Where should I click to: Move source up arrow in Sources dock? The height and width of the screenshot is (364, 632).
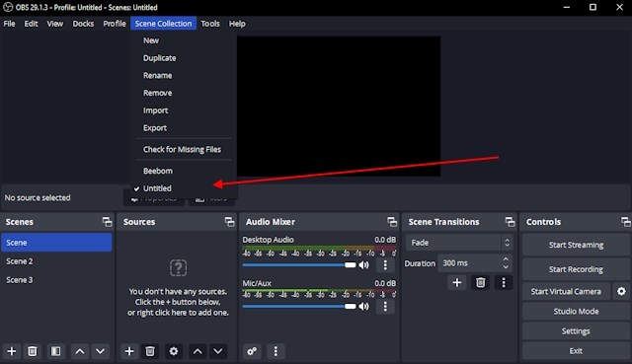tap(197, 351)
